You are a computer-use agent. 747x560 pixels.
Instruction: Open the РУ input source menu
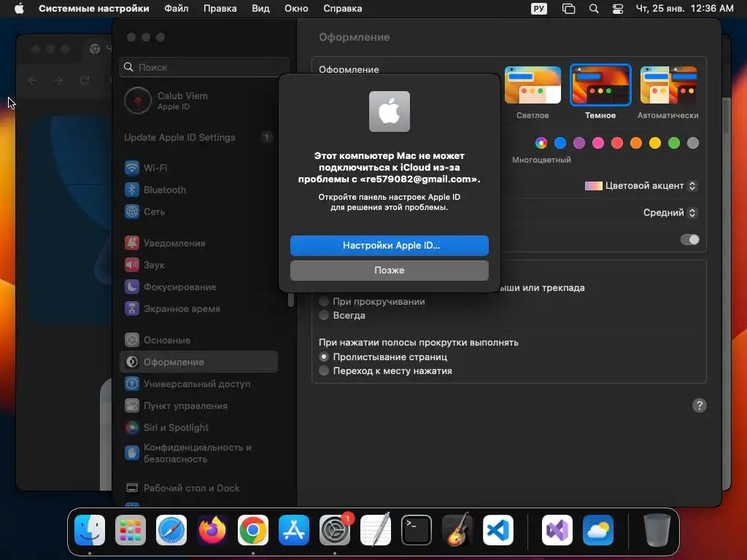pos(539,9)
